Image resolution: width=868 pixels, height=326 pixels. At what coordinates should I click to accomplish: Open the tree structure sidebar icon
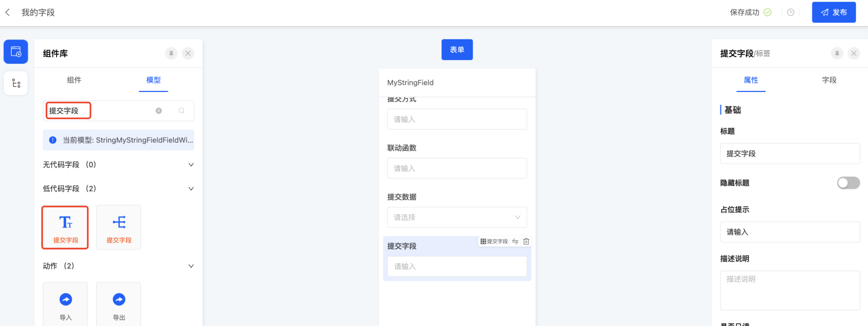(16, 83)
